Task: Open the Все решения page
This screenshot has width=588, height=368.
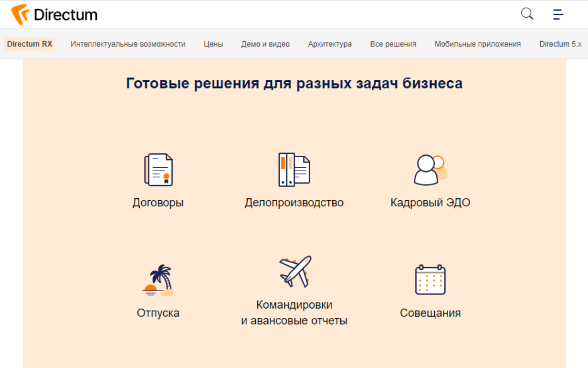Action: 393,43
